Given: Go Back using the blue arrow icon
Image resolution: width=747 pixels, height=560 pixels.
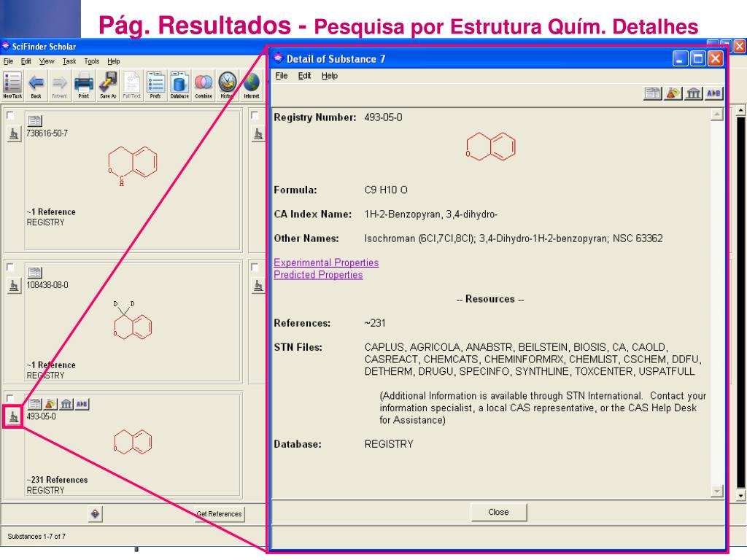Looking at the screenshot, I should pos(36,85).
